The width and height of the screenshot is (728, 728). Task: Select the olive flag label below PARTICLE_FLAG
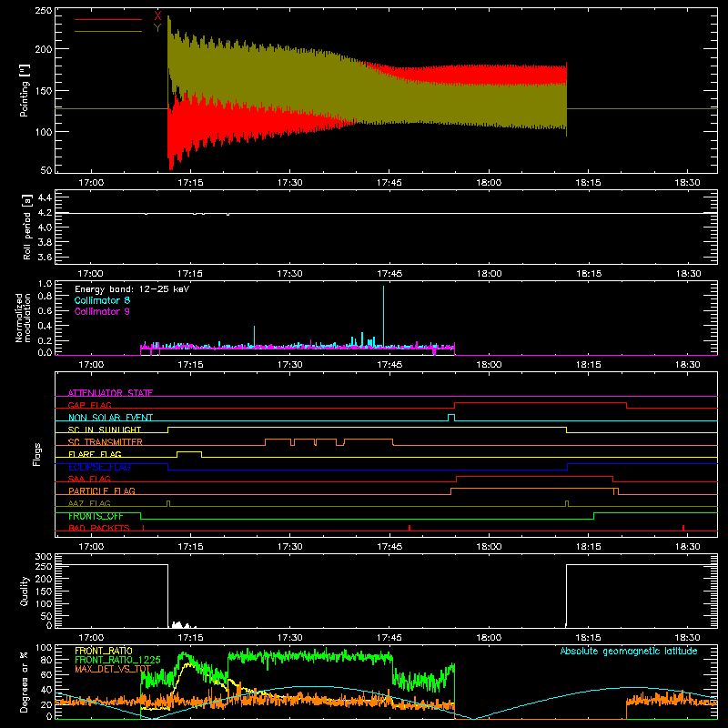89,503
